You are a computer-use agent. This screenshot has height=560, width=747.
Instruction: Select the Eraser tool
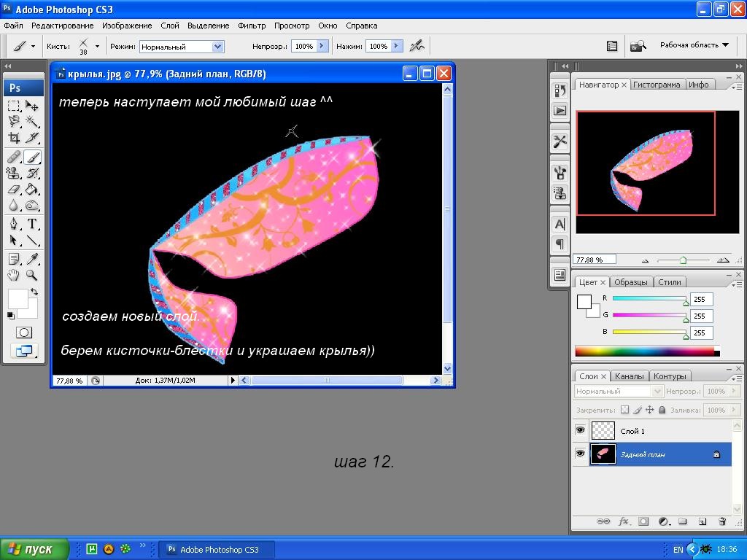(14, 190)
